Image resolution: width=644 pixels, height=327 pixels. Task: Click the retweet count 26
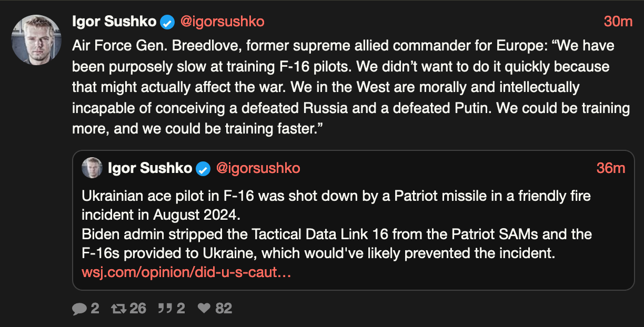138,308
